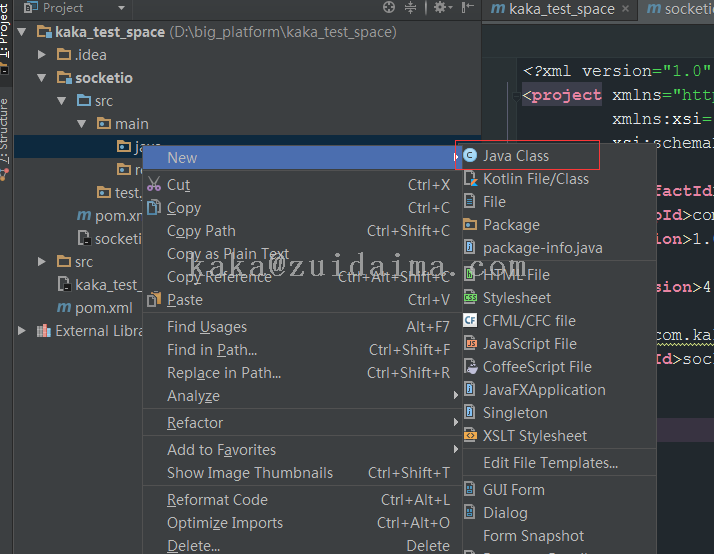
Task: Click the CoffeeScript File icon
Action: (x=470, y=366)
